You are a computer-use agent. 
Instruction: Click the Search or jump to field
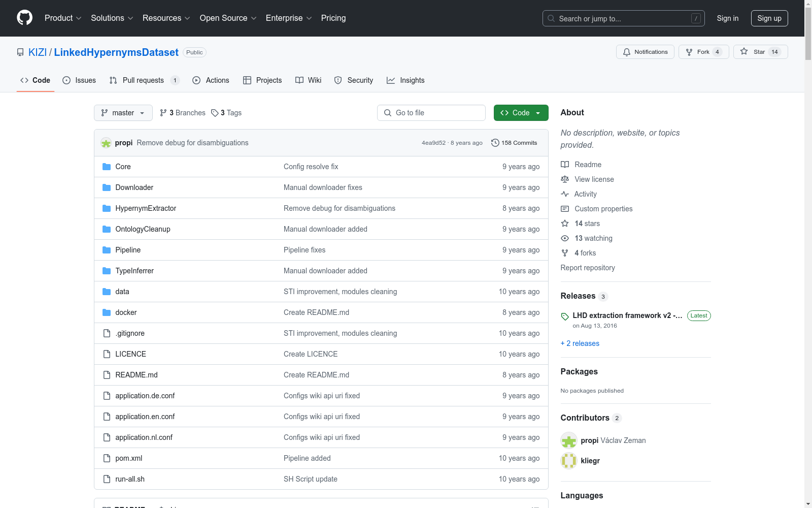click(x=624, y=18)
